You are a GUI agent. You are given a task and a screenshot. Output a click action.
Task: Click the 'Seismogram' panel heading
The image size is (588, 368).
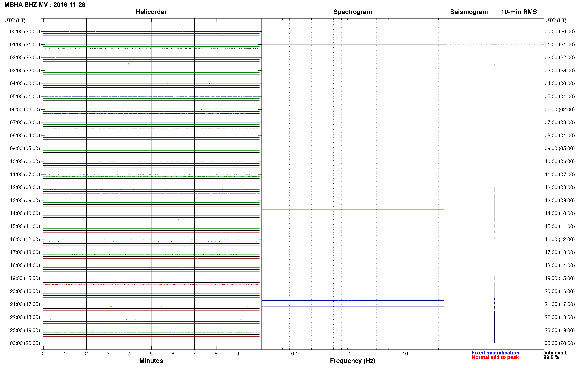click(469, 12)
